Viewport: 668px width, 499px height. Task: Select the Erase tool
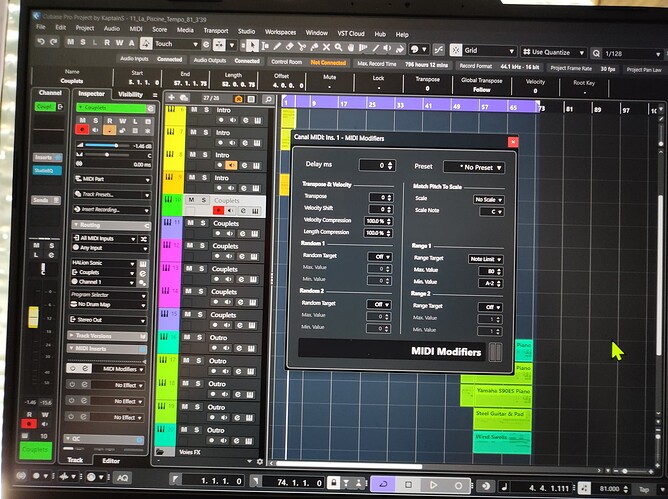click(290, 46)
